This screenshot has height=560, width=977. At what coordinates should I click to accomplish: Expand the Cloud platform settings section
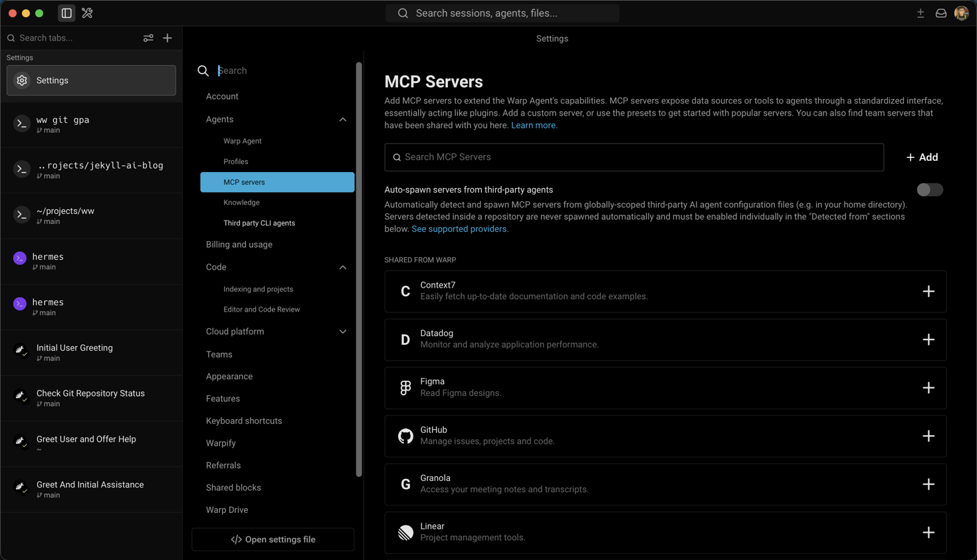click(343, 331)
